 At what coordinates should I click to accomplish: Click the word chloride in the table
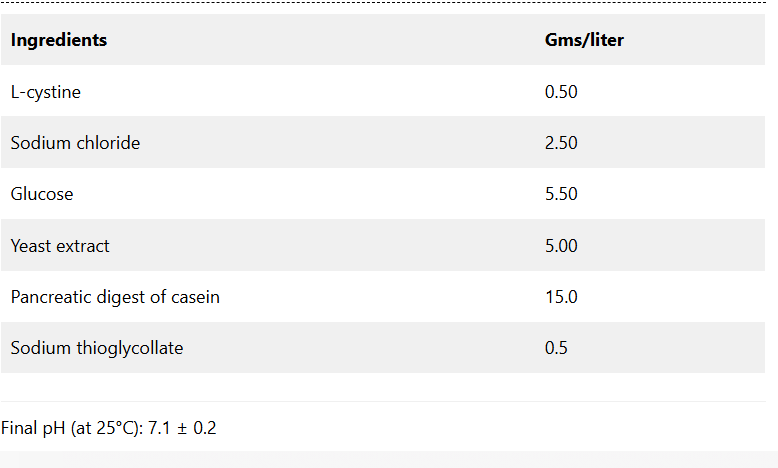(108, 143)
